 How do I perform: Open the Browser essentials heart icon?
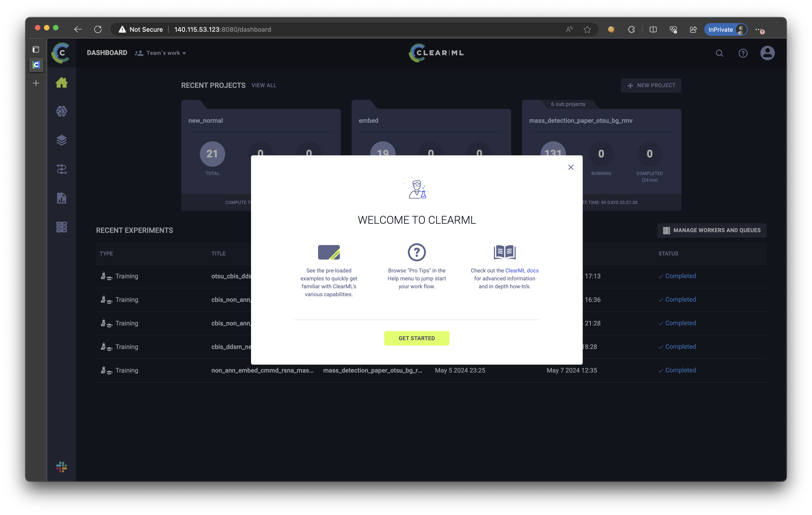coord(673,29)
